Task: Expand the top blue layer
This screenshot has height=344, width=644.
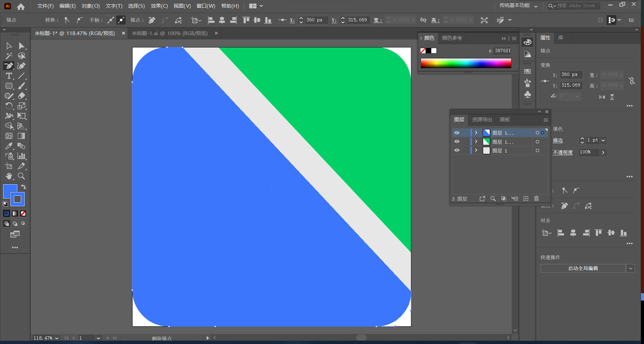Action: pos(476,133)
